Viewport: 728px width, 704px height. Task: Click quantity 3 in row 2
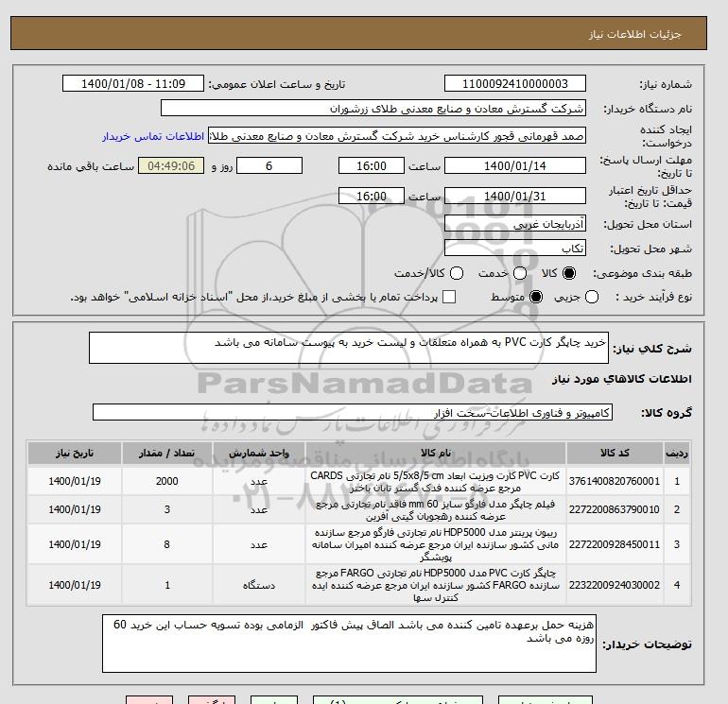(x=167, y=509)
